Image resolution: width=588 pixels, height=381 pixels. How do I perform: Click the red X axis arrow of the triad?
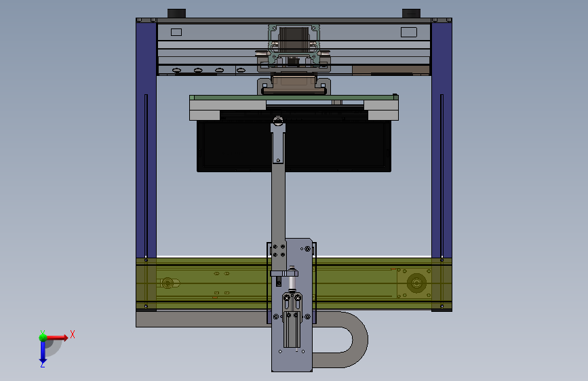pos(57,338)
